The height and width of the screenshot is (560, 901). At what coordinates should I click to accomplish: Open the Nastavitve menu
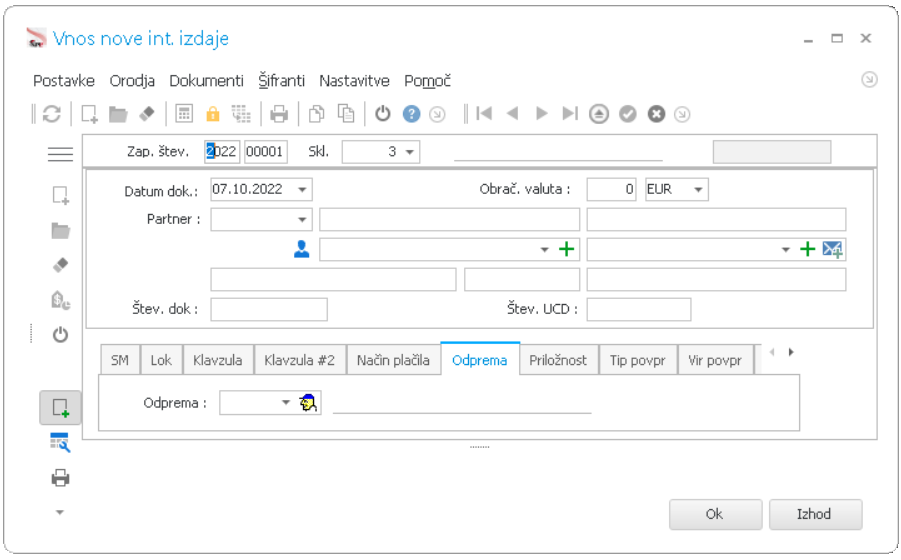355,81
